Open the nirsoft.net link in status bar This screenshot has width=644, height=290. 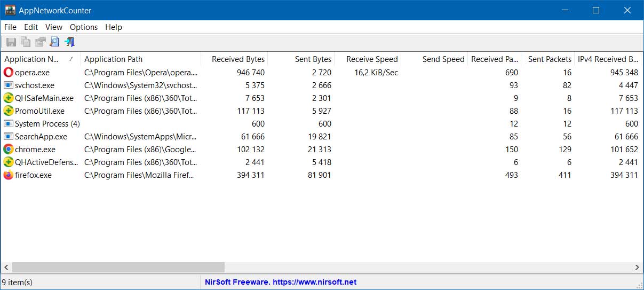tap(315, 282)
